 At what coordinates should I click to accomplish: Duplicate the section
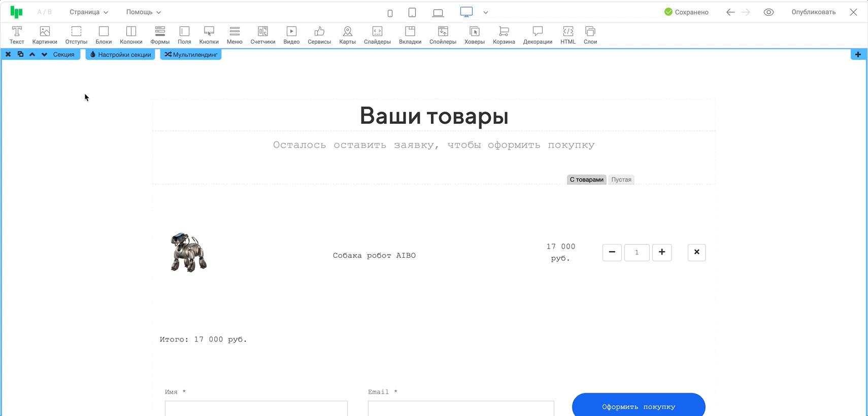tap(20, 54)
